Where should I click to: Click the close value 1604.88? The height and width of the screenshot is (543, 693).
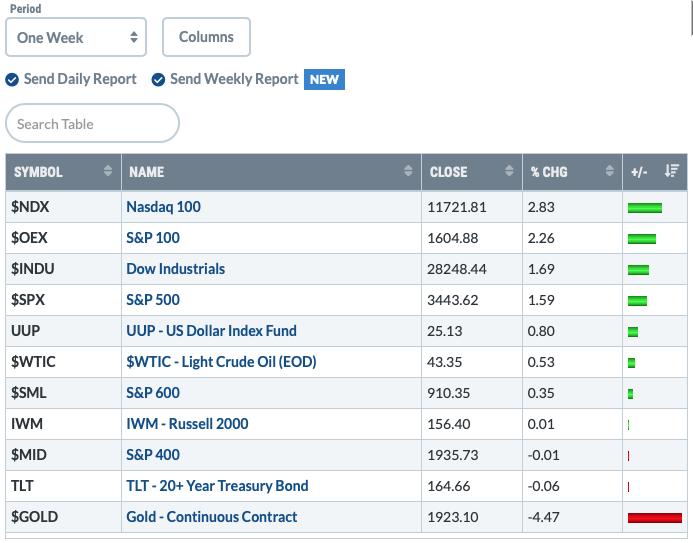(453, 238)
